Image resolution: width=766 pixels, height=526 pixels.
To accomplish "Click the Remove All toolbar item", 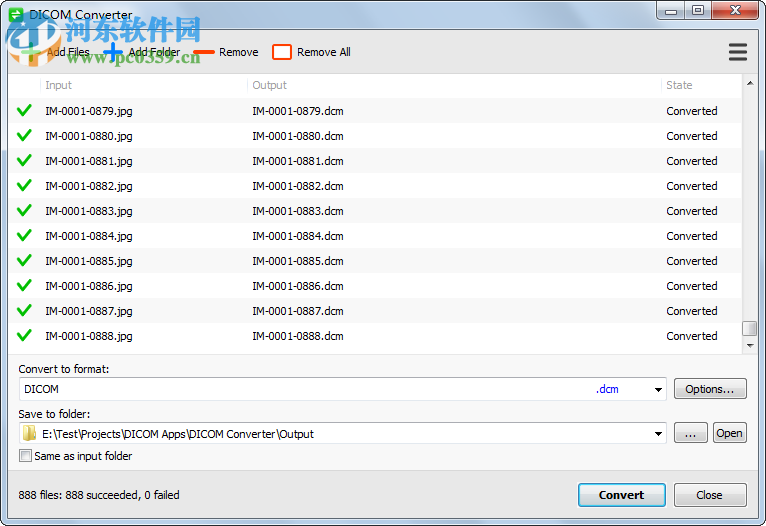I will click(311, 52).
